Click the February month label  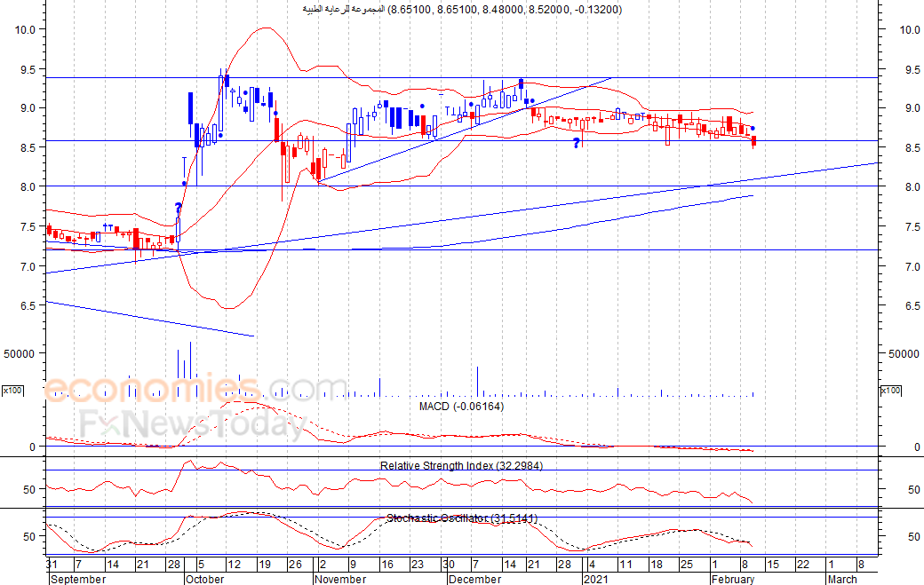[x=732, y=579]
